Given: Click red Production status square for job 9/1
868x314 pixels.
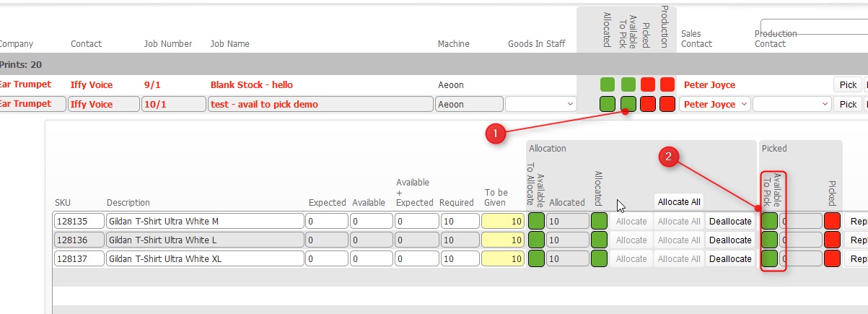Looking at the screenshot, I should [x=667, y=84].
